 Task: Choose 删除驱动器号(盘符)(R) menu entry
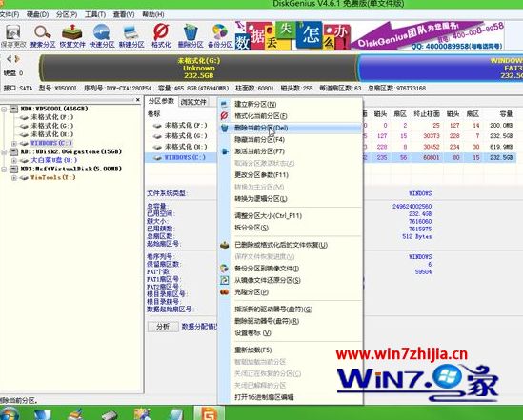click(x=291, y=321)
